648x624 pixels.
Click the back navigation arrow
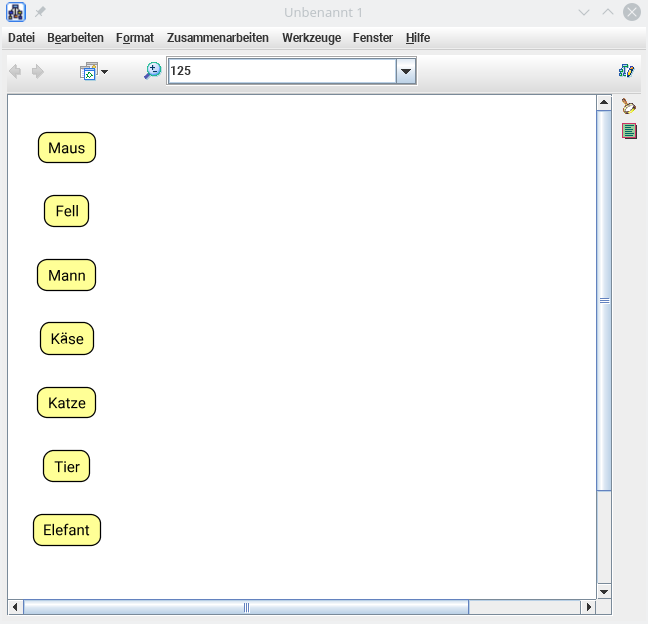pos(15,72)
